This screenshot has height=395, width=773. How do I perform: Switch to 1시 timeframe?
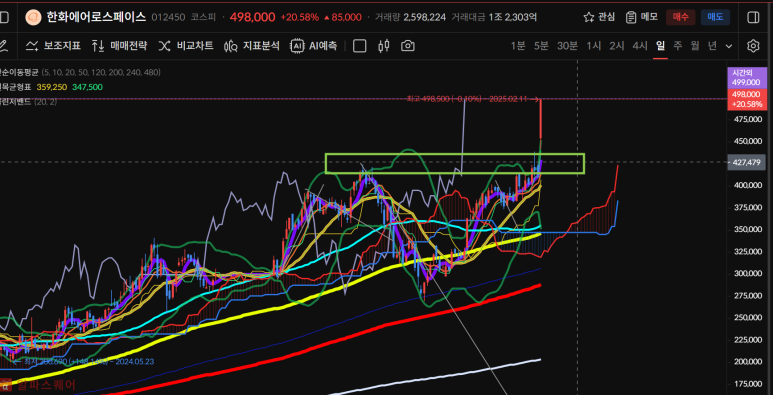pos(594,46)
